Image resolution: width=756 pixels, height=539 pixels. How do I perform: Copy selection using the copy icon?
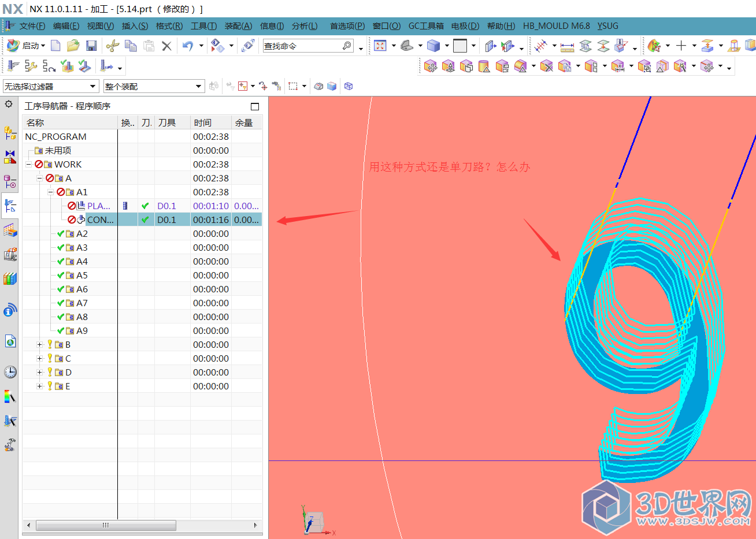tap(131, 46)
